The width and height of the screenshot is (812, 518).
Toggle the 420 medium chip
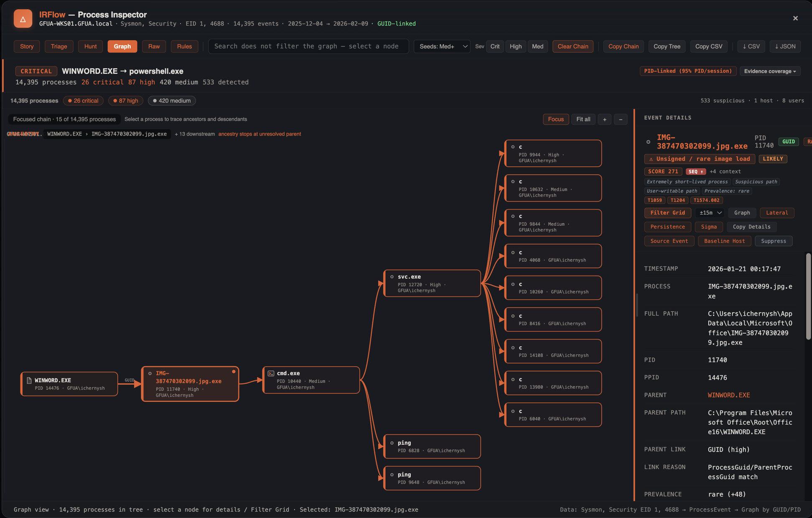[172, 101]
